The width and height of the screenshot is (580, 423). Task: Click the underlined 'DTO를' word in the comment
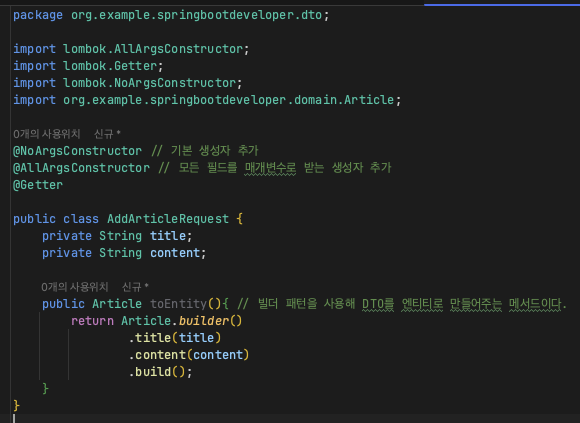(378, 304)
